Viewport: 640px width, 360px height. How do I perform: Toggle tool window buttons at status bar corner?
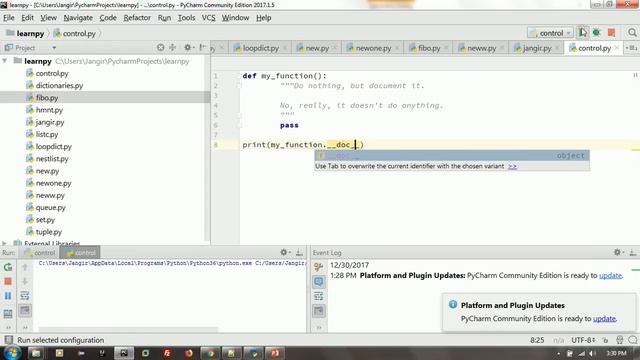pyautogui.click(x=8, y=340)
